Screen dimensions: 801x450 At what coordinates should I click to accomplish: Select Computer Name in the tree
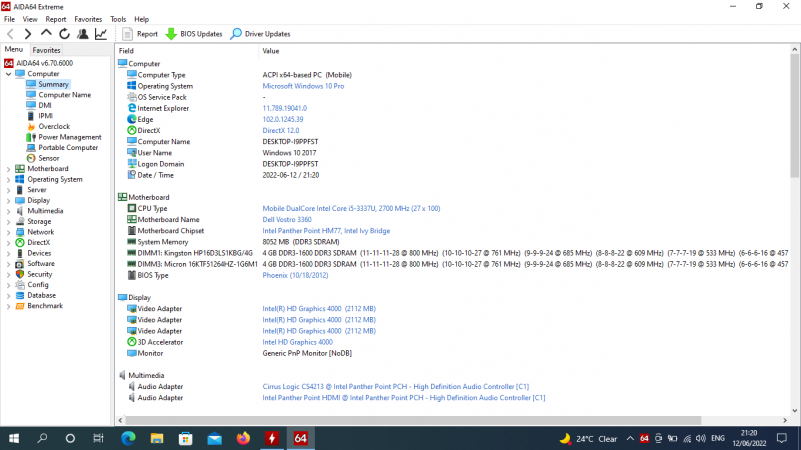tap(64, 95)
